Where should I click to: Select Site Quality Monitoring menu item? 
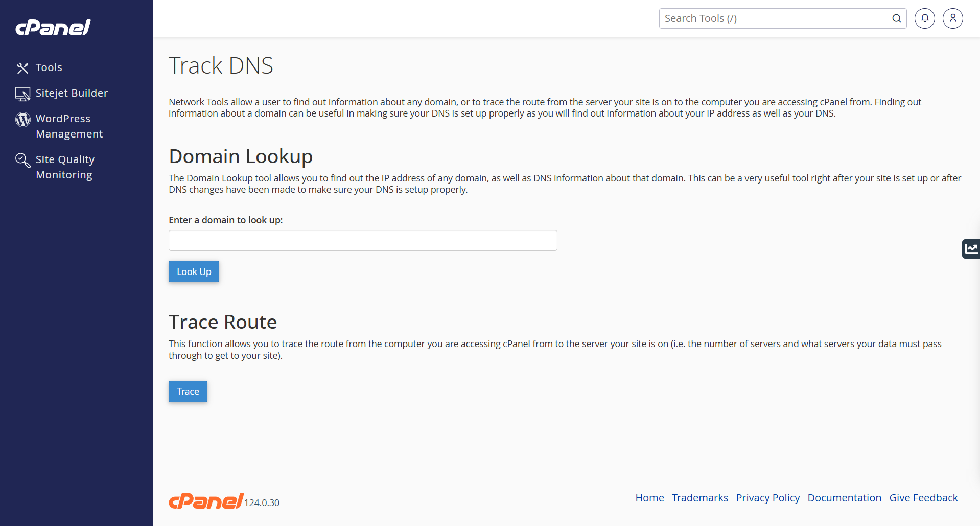(65, 167)
